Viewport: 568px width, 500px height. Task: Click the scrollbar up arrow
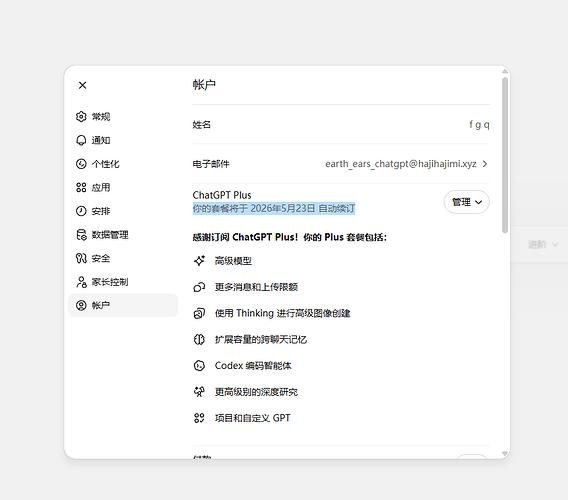[x=505, y=72]
